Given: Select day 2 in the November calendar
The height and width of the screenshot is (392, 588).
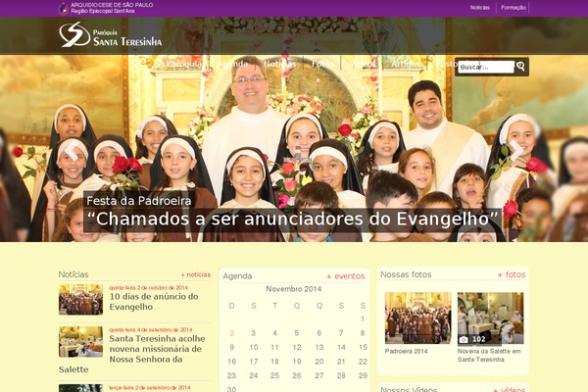Looking at the screenshot, I should [x=231, y=333].
